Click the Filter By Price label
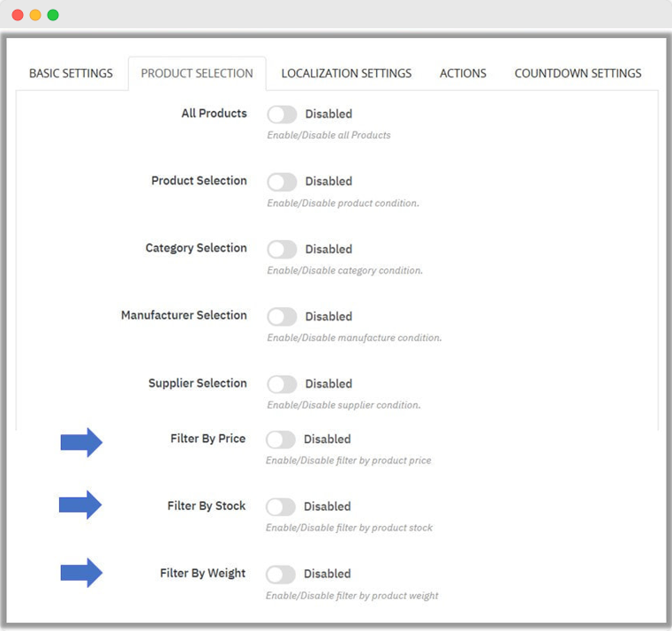The width and height of the screenshot is (672, 631). click(x=208, y=439)
